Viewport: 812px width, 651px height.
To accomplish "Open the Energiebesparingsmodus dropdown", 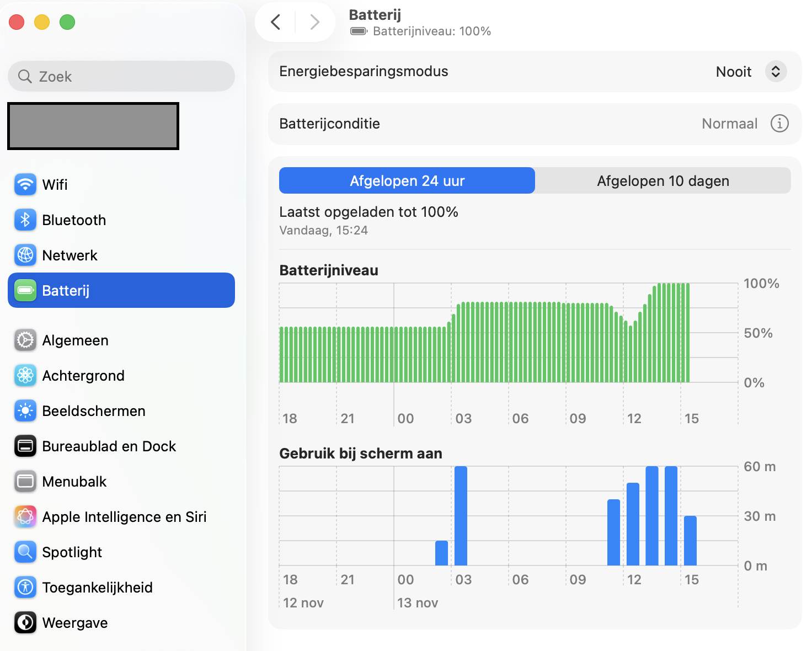I will (775, 71).
